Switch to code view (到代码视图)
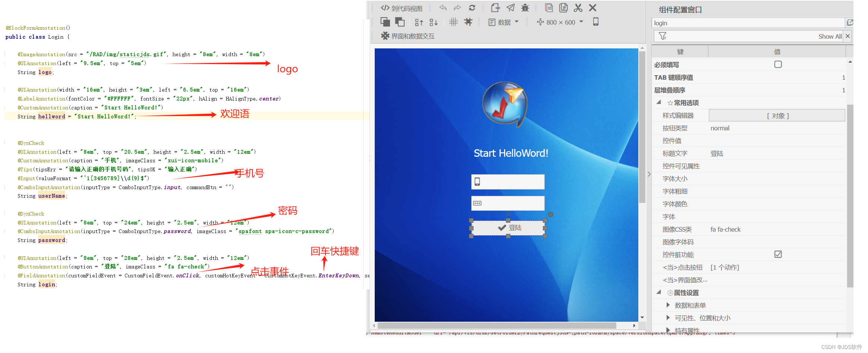The image size is (868, 353). [x=402, y=8]
